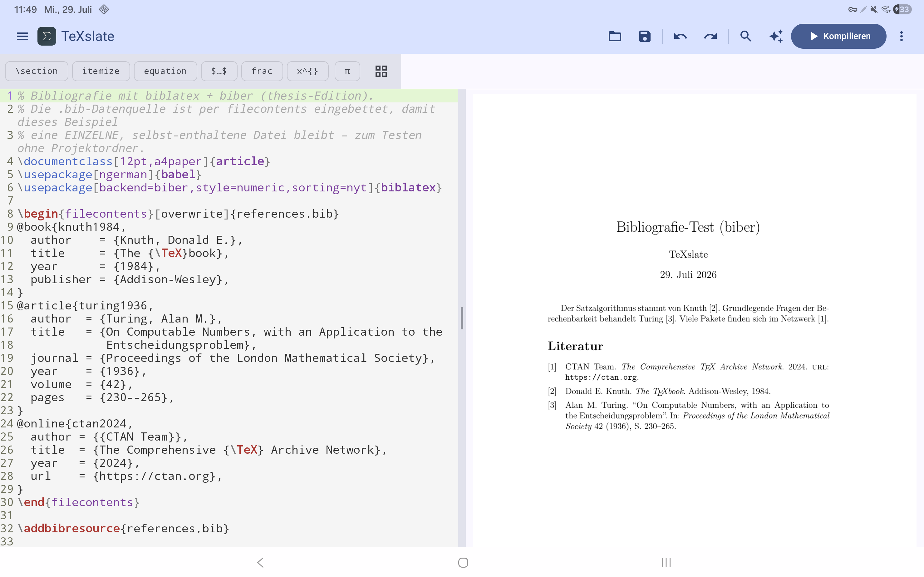
Task: Open the three-dot overflow menu
Action: tap(901, 36)
